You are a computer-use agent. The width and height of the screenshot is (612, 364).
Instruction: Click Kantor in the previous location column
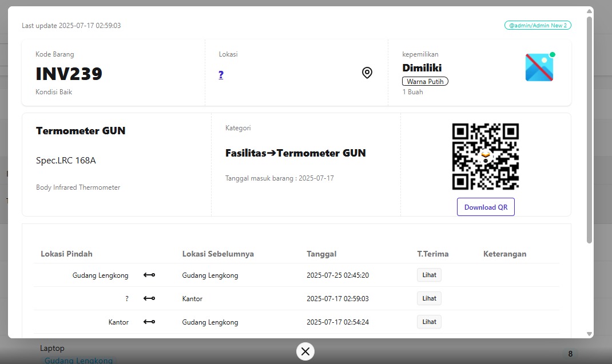click(192, 299)
